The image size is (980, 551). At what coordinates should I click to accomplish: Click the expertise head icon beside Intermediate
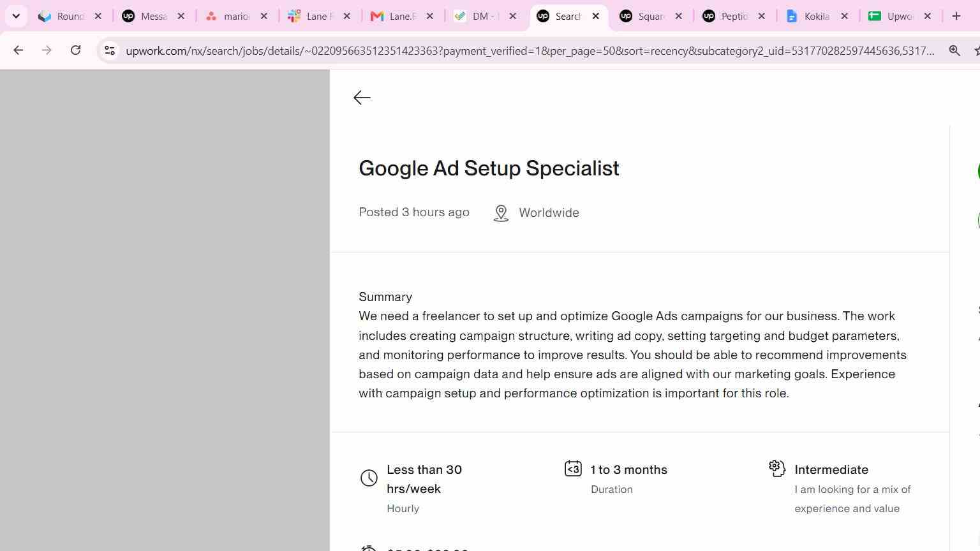(x=776, y=468)
